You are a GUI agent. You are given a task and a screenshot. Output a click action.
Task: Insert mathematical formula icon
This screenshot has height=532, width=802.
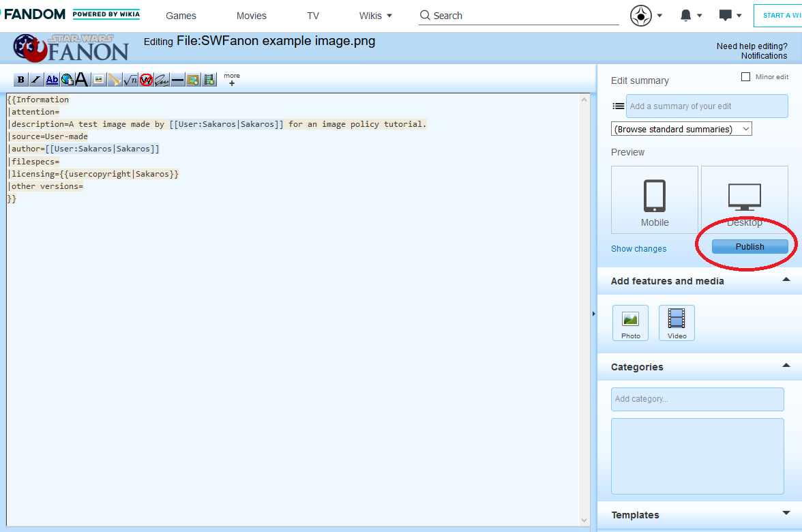pos(130,79)
